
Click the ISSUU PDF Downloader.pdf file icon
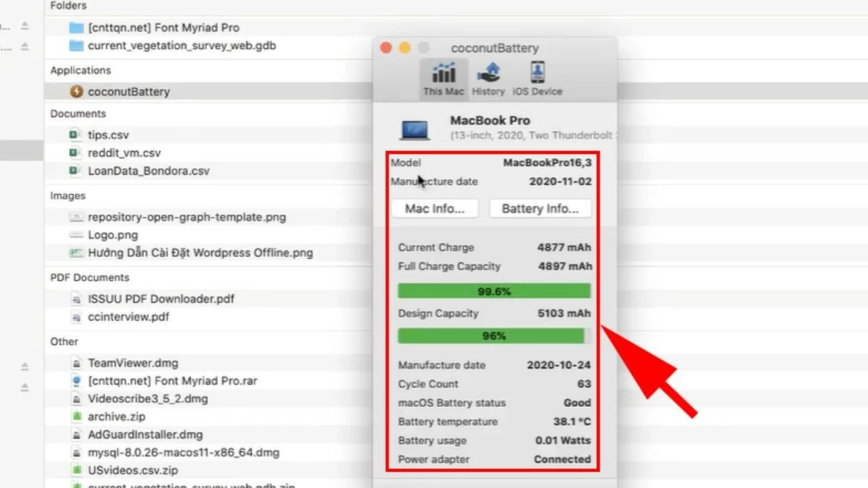point(77,299)
